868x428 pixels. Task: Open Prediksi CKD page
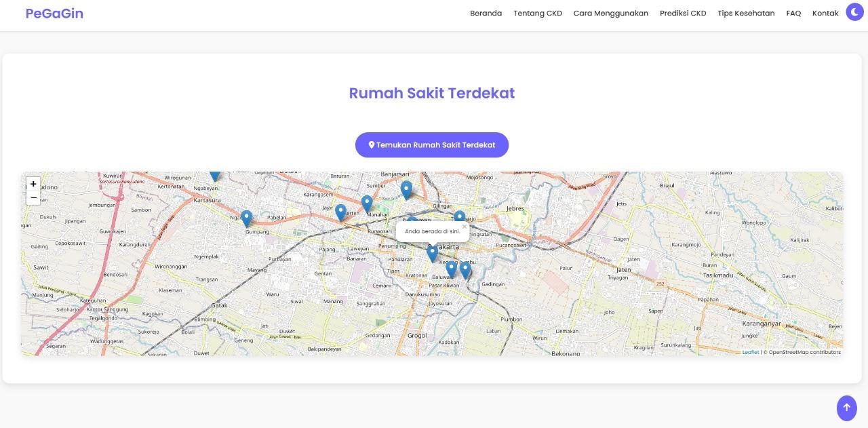(x=683, y=13)
